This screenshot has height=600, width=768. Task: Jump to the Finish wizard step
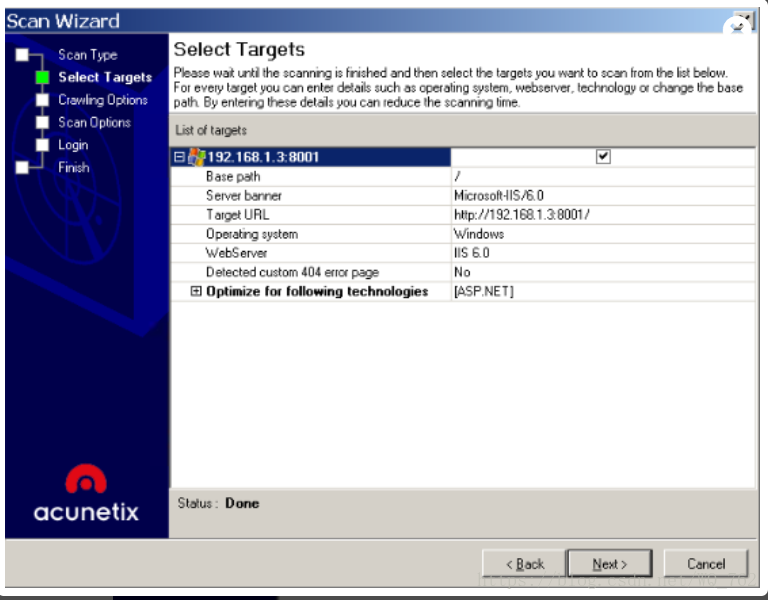pos(74,168)
